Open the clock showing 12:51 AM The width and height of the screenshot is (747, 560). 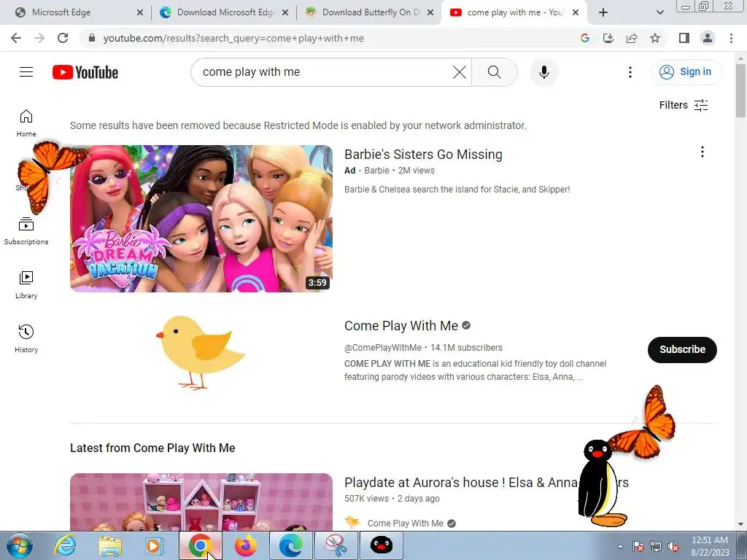(x=710, y=546)
